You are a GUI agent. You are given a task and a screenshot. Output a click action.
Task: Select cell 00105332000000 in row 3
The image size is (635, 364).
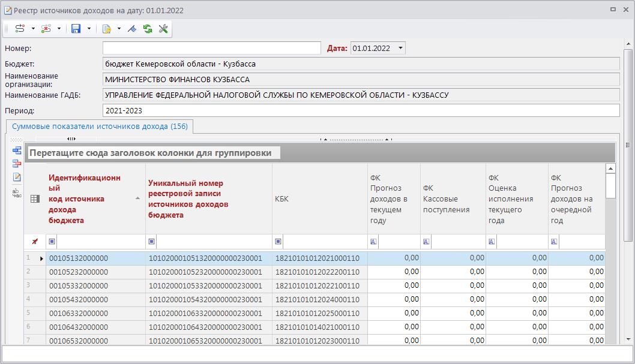pos(95,285)
